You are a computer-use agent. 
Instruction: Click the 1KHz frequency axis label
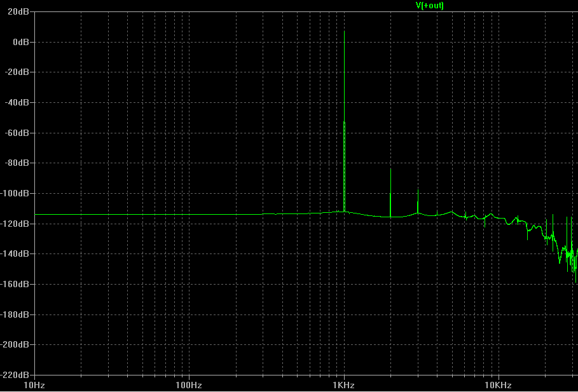click(343, 386)
